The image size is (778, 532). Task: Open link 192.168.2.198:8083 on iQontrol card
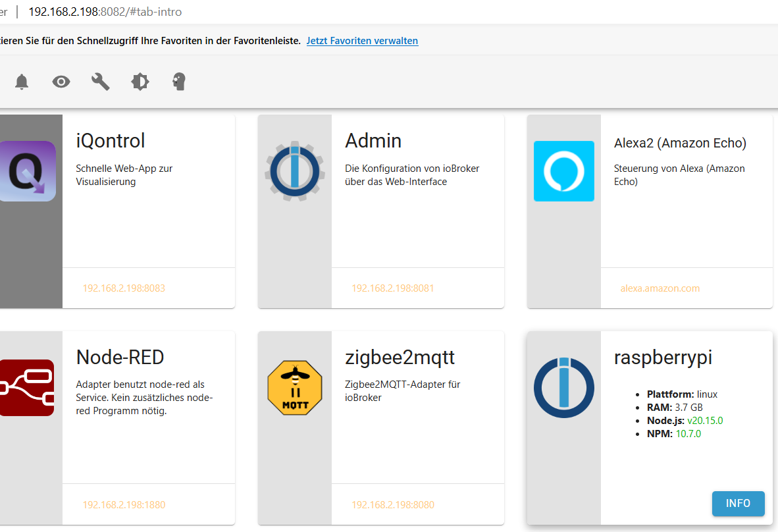tap(124, 288)
